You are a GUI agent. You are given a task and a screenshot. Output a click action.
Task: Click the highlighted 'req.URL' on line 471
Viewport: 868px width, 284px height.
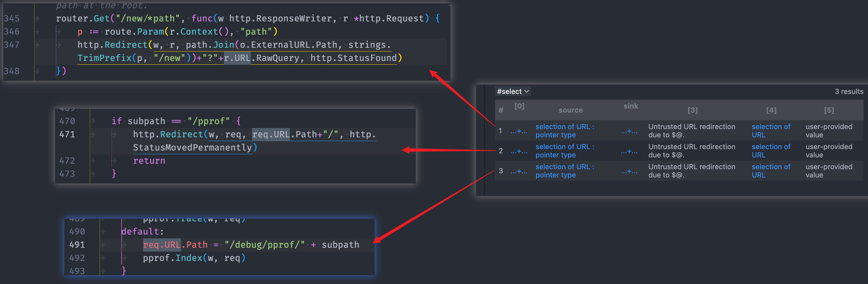pyautogui.click(x=271, y=135)
